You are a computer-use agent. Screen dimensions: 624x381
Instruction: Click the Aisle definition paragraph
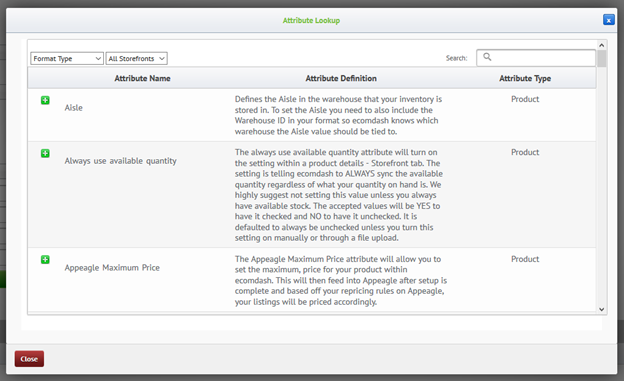(x=338, y=115)
